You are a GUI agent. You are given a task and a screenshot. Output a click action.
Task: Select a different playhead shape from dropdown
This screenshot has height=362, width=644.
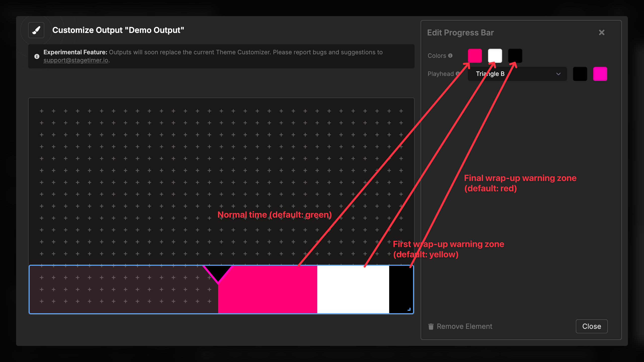517,74
